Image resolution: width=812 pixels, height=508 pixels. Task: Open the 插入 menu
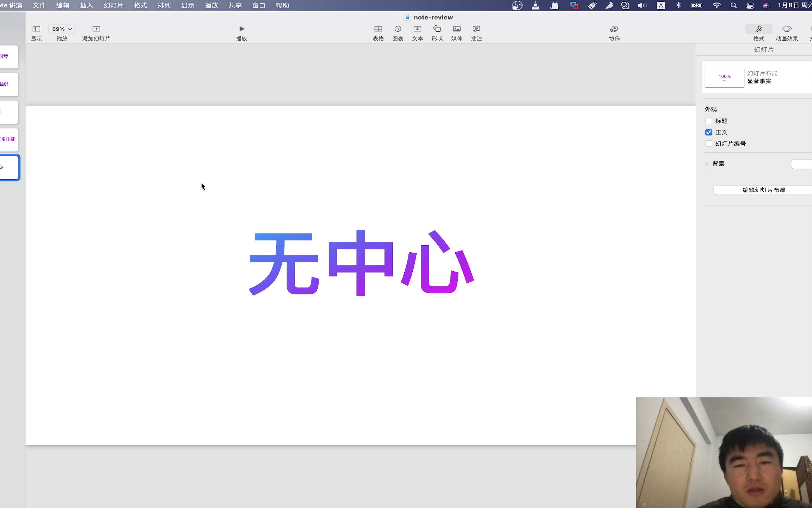pos(86,5)
